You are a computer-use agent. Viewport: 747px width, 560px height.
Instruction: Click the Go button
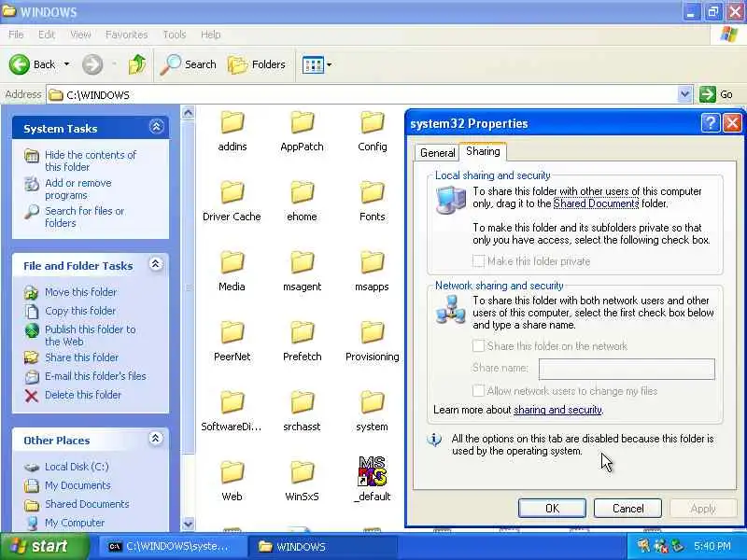coord(716,94)
